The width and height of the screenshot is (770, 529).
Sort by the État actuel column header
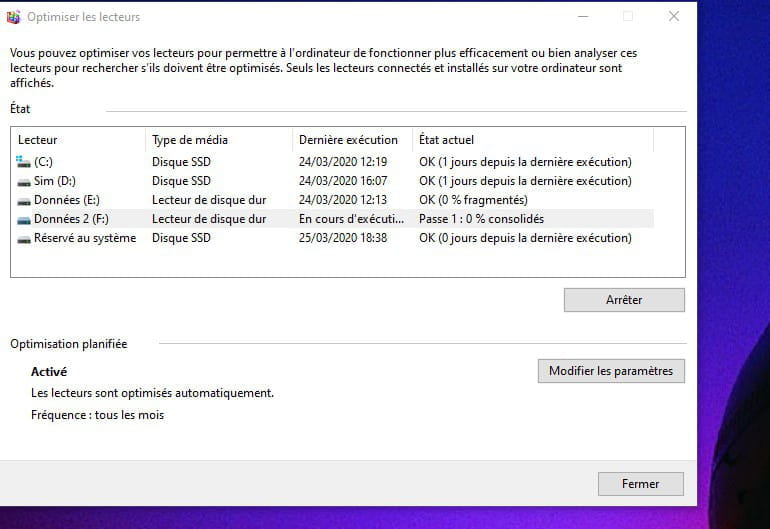point(446,140)
